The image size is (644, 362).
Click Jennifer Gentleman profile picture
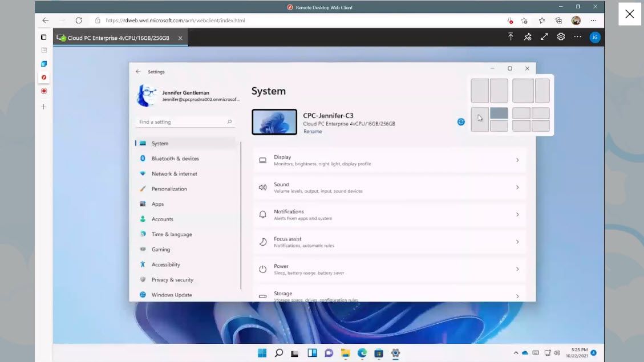(x=147, y=95)
